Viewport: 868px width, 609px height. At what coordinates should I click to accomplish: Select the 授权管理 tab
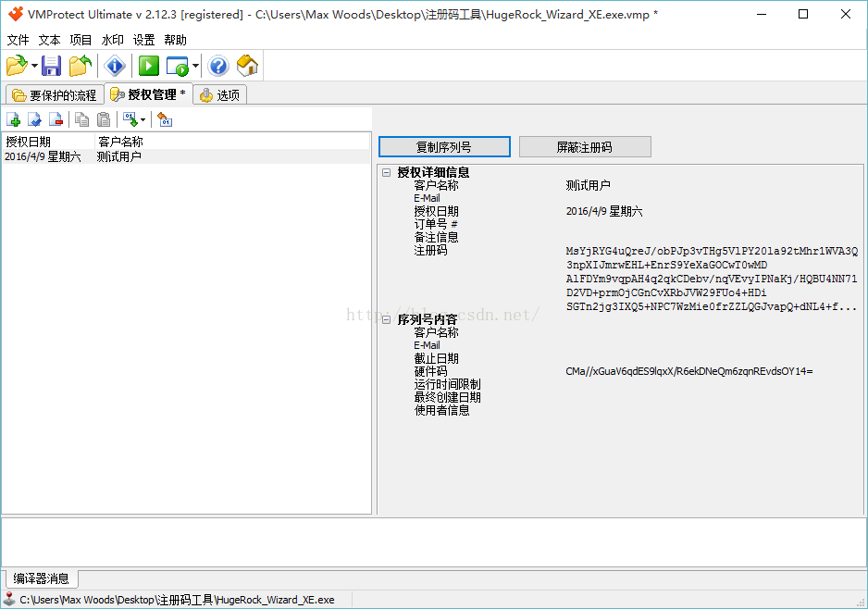tap(148, 94)
